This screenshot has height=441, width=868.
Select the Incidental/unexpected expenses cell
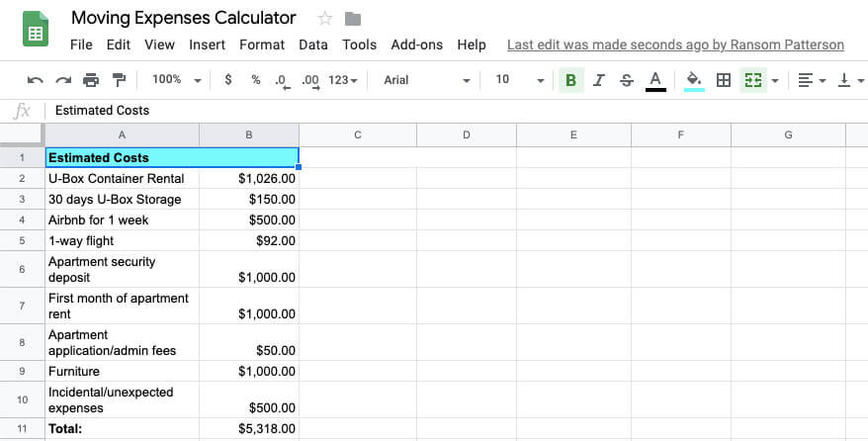click(x=122, y=400)
